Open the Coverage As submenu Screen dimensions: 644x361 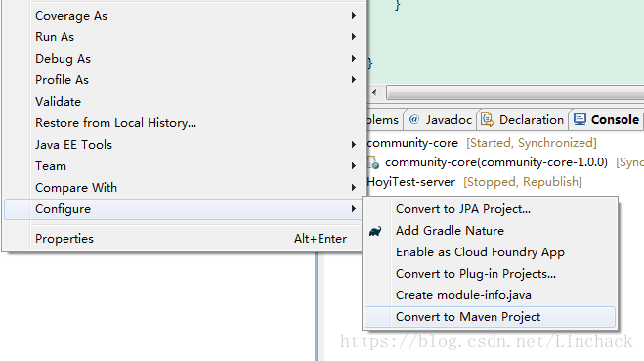coord(183,16)
